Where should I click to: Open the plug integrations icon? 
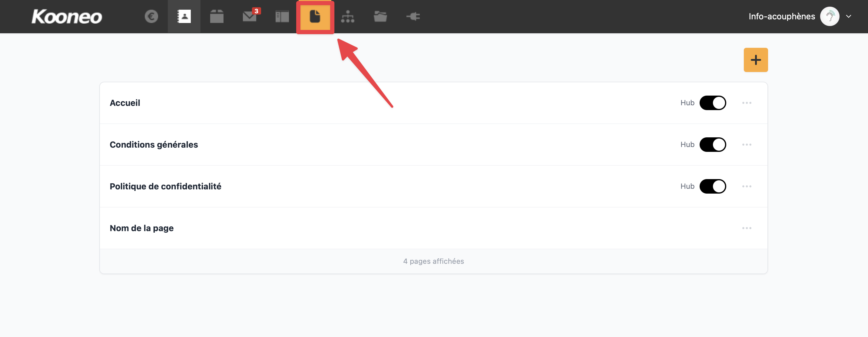413,16
